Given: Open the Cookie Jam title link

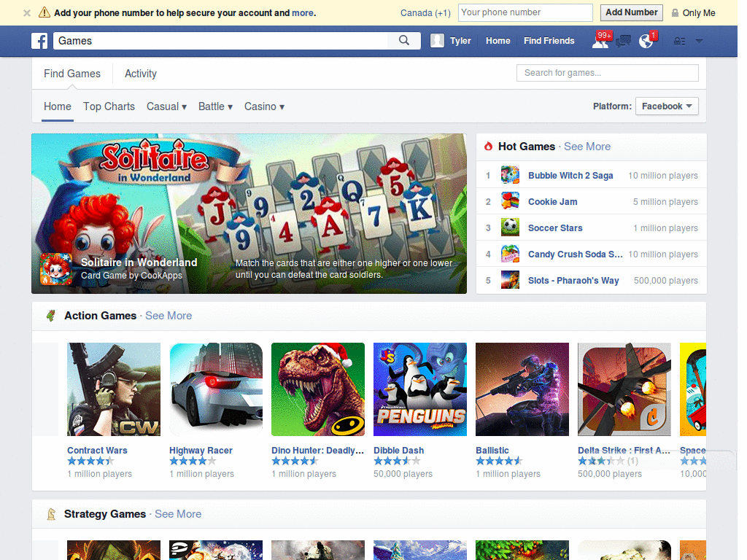Looking at the screenshot, I should pyautogui.click(x=553, y=202).
